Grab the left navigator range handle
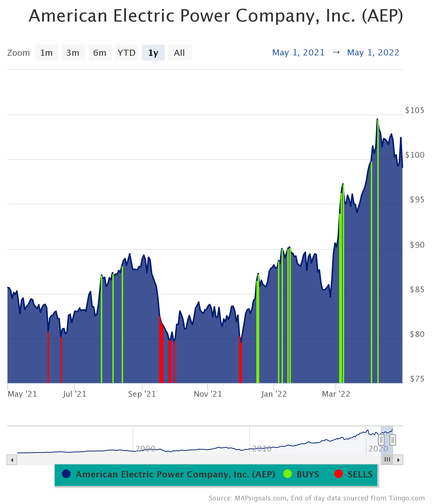 pos(381,440)
